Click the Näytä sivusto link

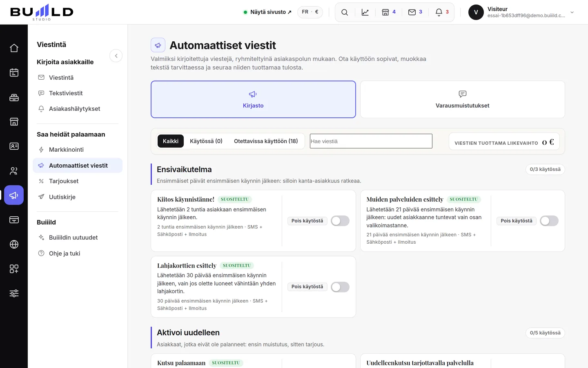[267, 12]
